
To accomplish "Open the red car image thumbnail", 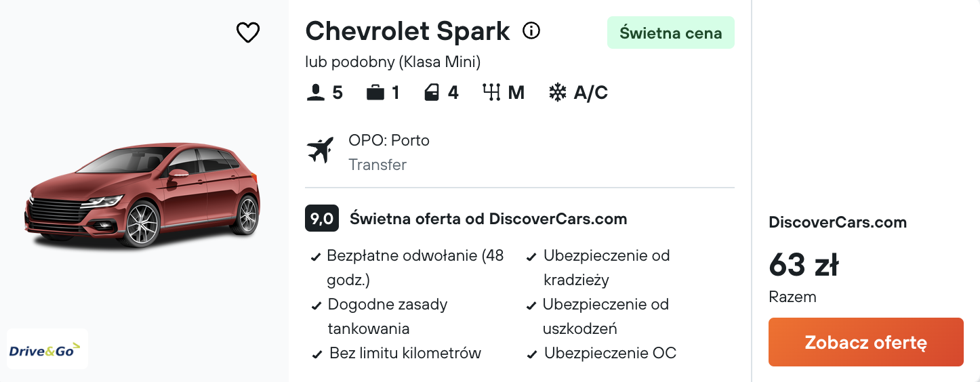I will (x=143, y=193).
